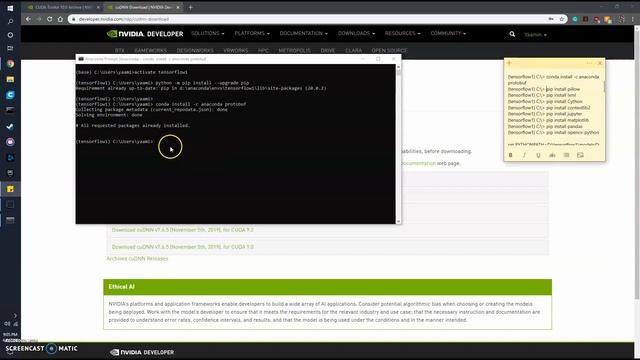Click the footer NVIDIA Developer logo
Image resolution: width=640 pixels, height=360 pixels.
[142, 352]
